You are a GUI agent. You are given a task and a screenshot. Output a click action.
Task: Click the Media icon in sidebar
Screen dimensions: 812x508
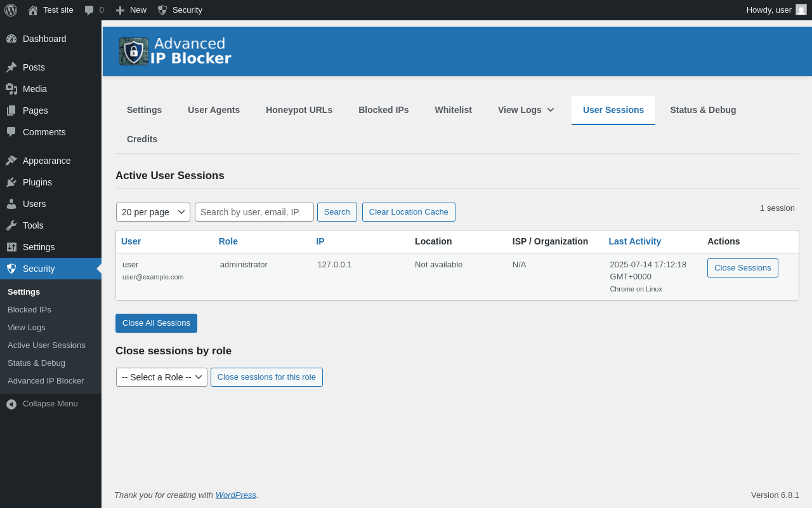pyautogui.click(x=11, y=89)
